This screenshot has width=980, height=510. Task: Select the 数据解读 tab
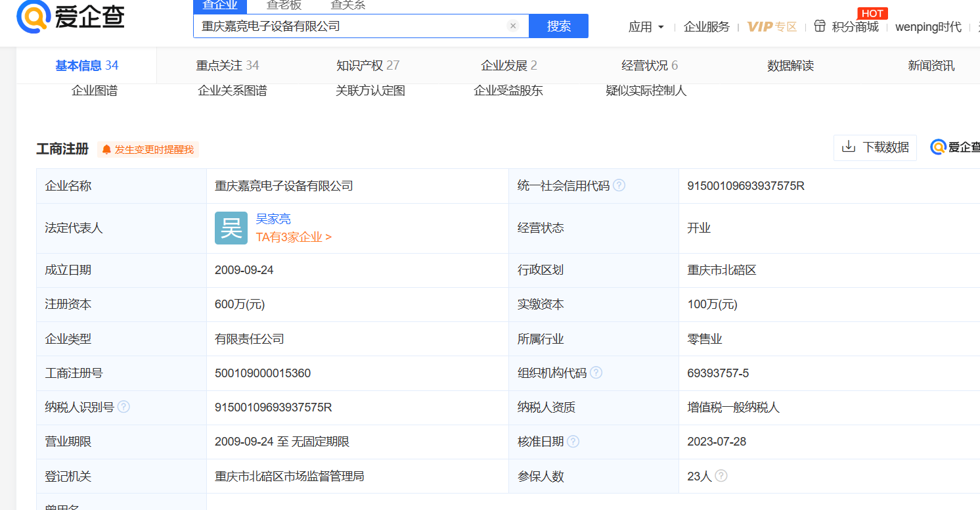coord(790,66)
